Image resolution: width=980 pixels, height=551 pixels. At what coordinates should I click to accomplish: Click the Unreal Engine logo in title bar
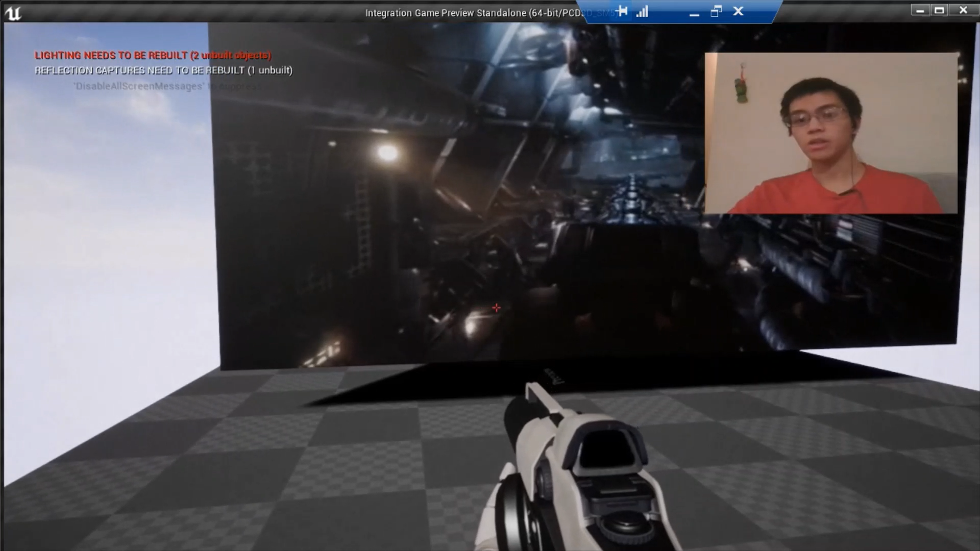13,13
